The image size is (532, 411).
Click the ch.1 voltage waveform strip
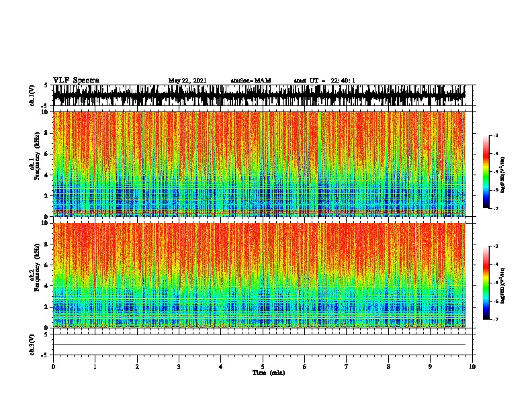click(259, 95)
